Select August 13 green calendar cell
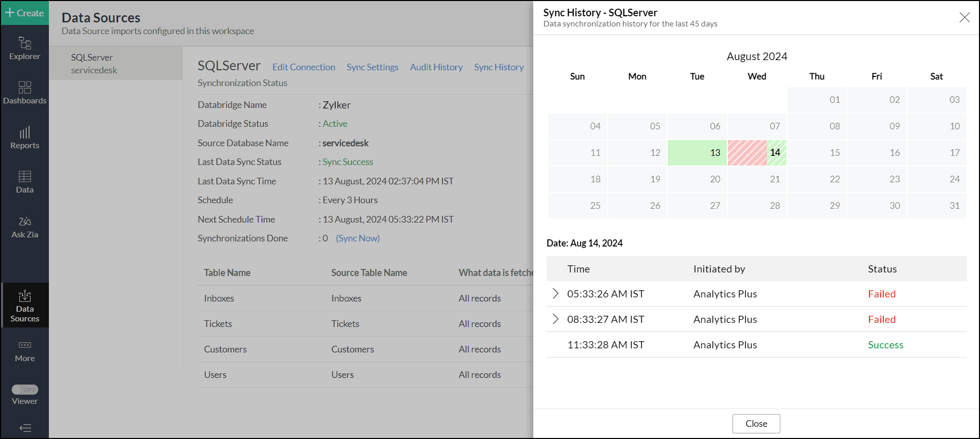This screenshot has width=980, height=439. click(697, 153)
